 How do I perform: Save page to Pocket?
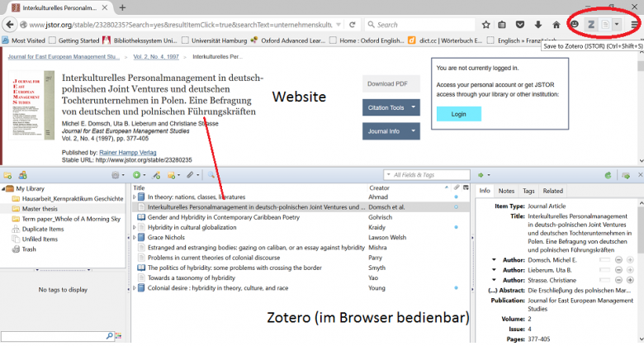coord(520,25)
